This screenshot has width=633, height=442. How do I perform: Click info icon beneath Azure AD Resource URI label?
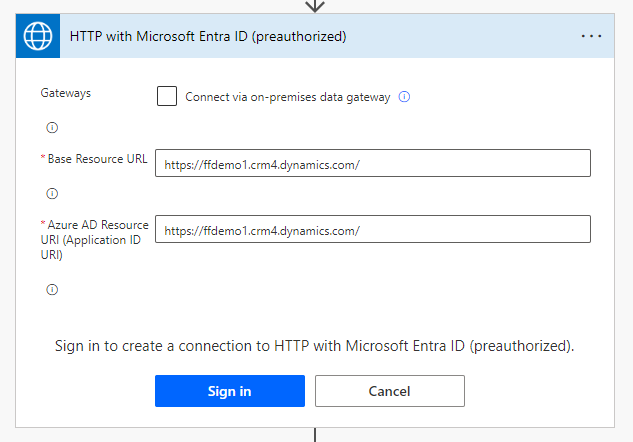[52, 290]
